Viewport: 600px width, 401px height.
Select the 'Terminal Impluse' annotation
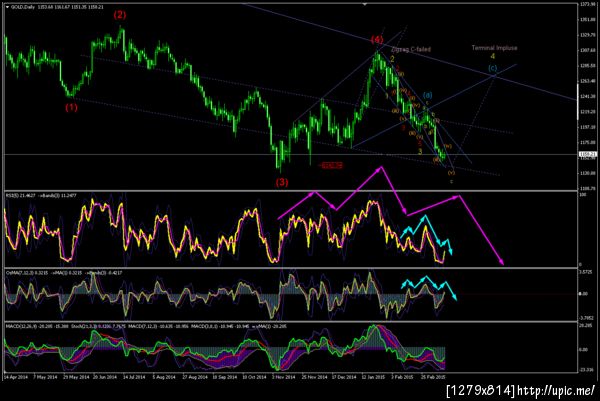tap(494, 48)
